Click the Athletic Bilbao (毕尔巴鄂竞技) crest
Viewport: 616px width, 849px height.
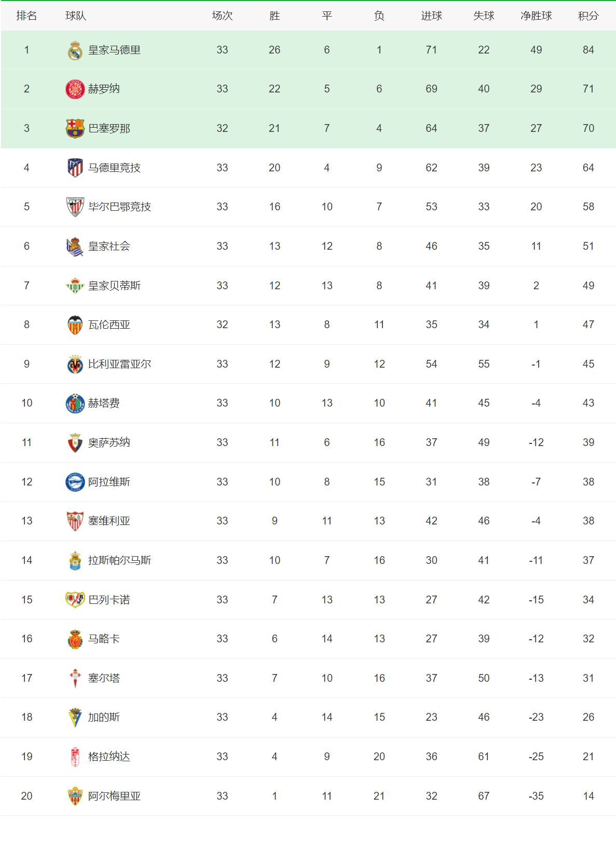(75, 207)
